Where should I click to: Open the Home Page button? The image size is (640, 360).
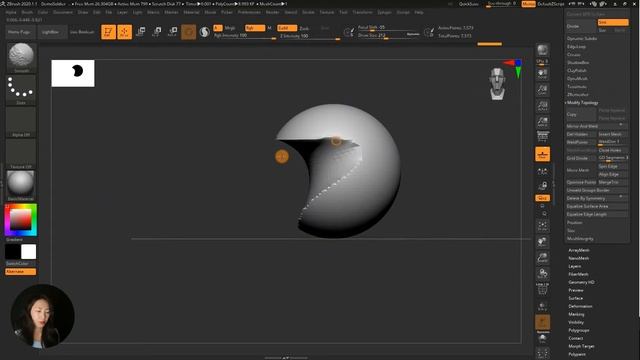[19, 32]
